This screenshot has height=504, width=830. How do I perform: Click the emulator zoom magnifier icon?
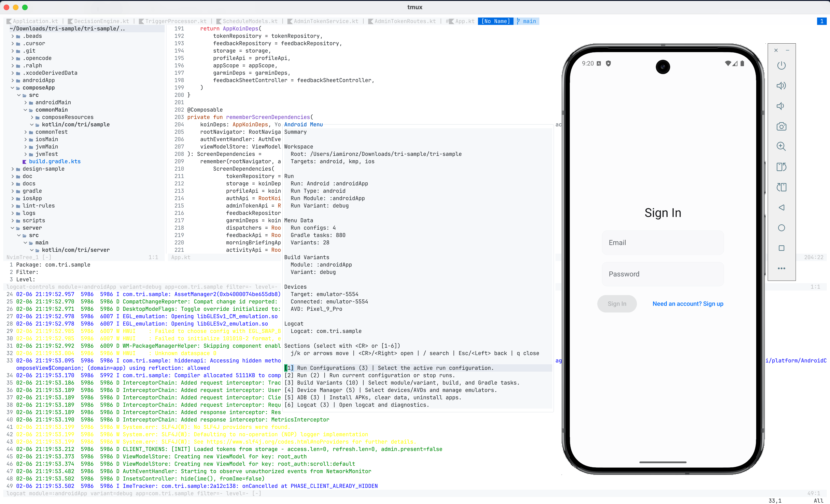point(781,146)
